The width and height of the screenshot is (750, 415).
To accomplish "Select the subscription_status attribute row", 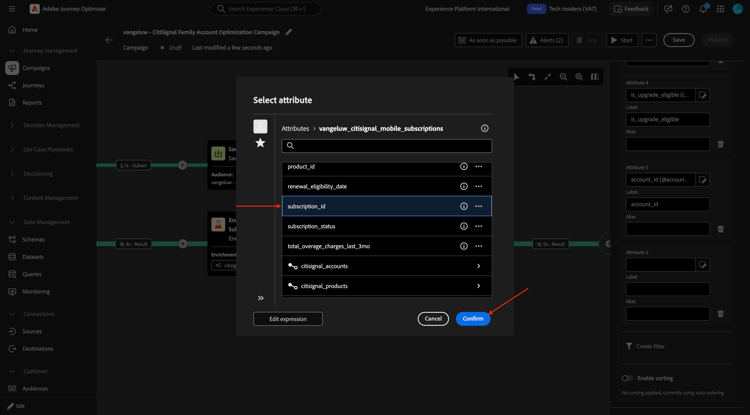I will pyautogui.click(x=386, y=226).
